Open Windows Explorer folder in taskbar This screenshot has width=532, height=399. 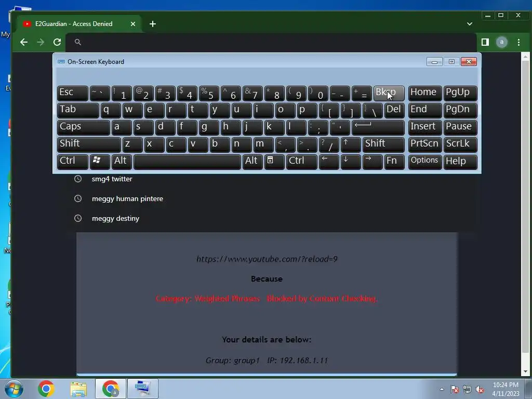tap(78, 389)
